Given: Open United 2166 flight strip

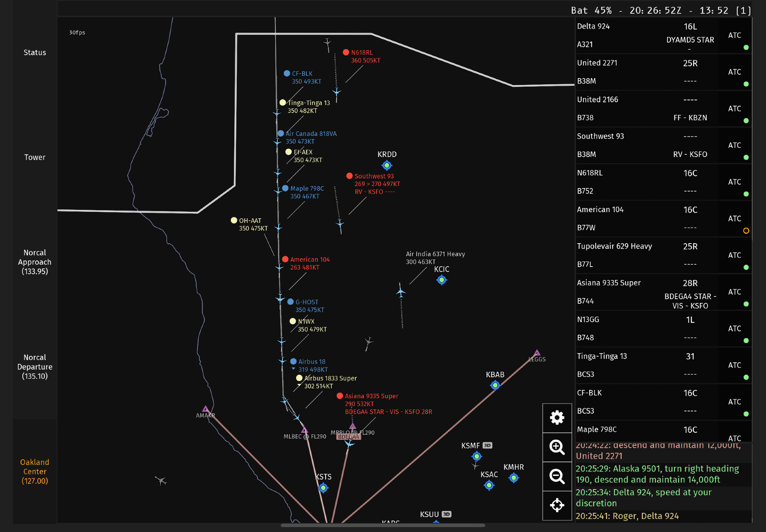Looking at the screenshot, I should pos(663,109).
